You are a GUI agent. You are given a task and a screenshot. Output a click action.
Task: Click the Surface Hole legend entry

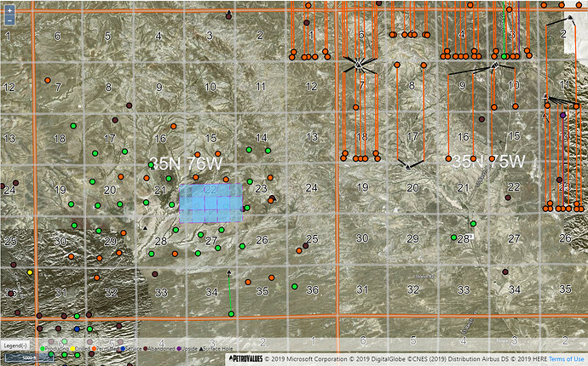click(216, 349)
